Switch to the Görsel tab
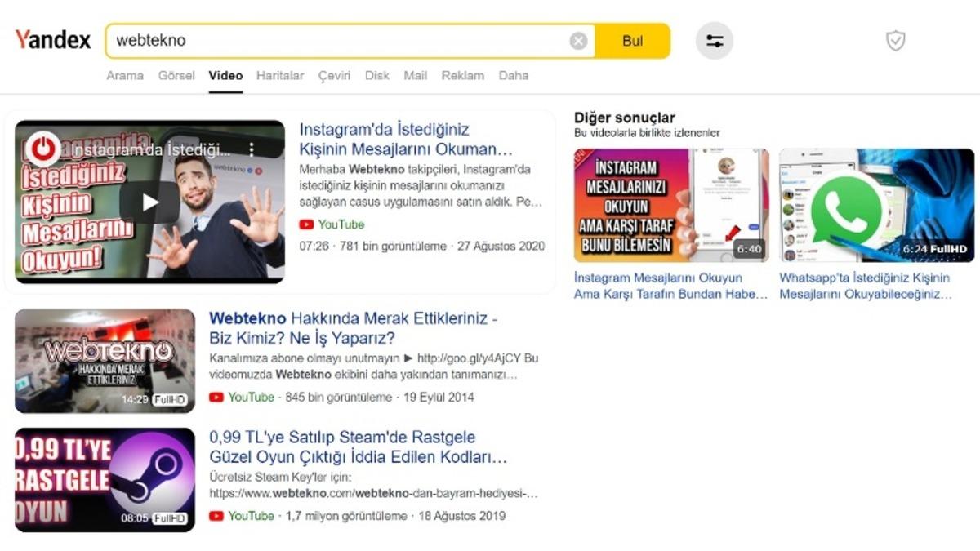 [x=176, y=75]
